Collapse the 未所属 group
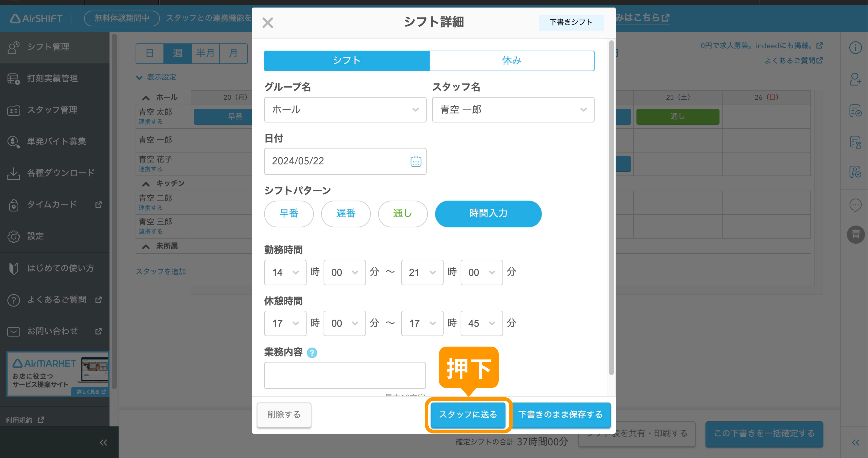The image size is (868, 458). [x=146, y=247]
